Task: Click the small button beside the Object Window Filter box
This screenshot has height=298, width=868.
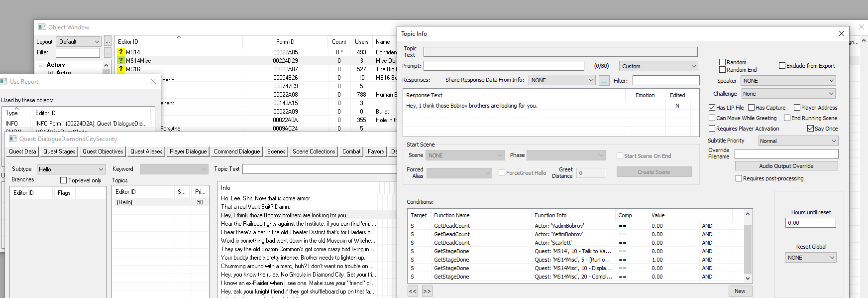Action: [108, 52]
